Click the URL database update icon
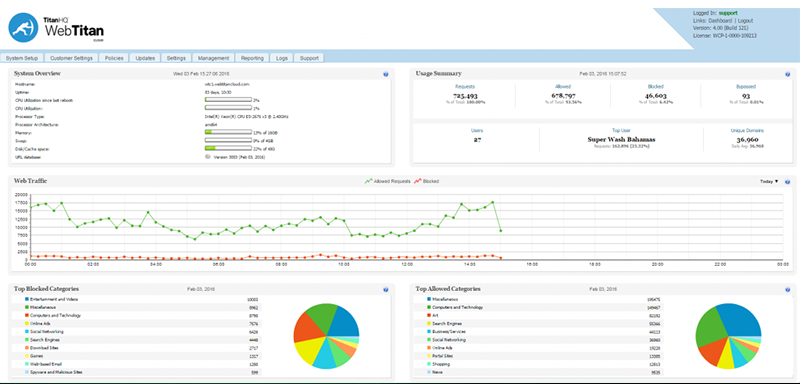Image resolution: width=800 pixels, height=384 pixels. coord(208,157)
